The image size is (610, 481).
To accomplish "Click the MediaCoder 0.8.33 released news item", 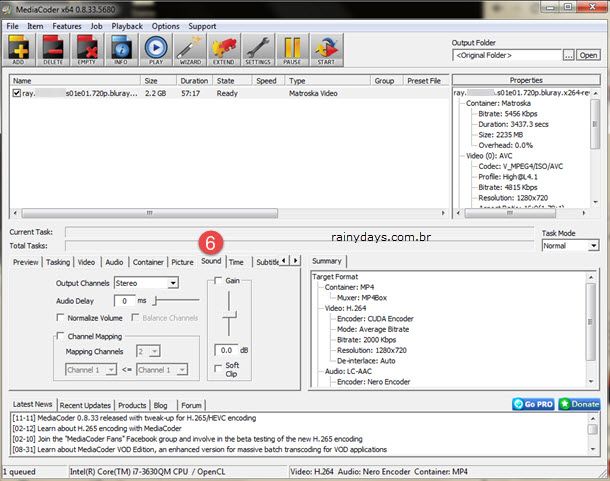I will [x=134, y=418].
